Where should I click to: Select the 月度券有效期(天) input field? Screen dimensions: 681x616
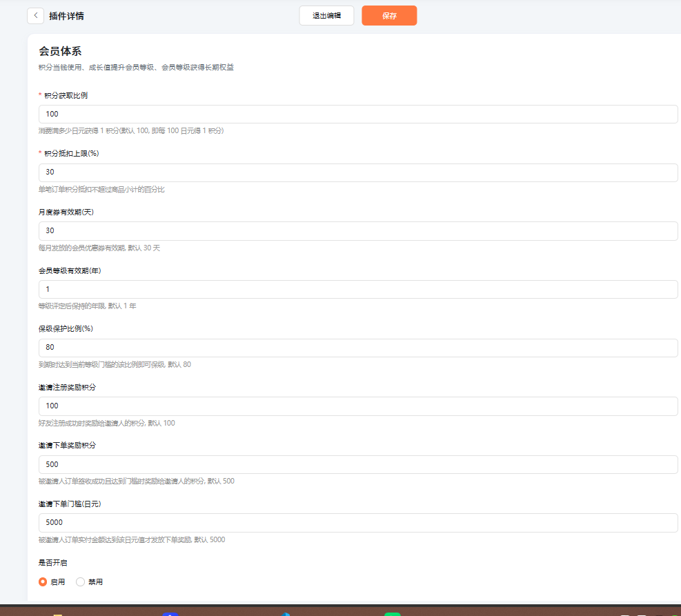pyautogui.click(x=358, y=231)
